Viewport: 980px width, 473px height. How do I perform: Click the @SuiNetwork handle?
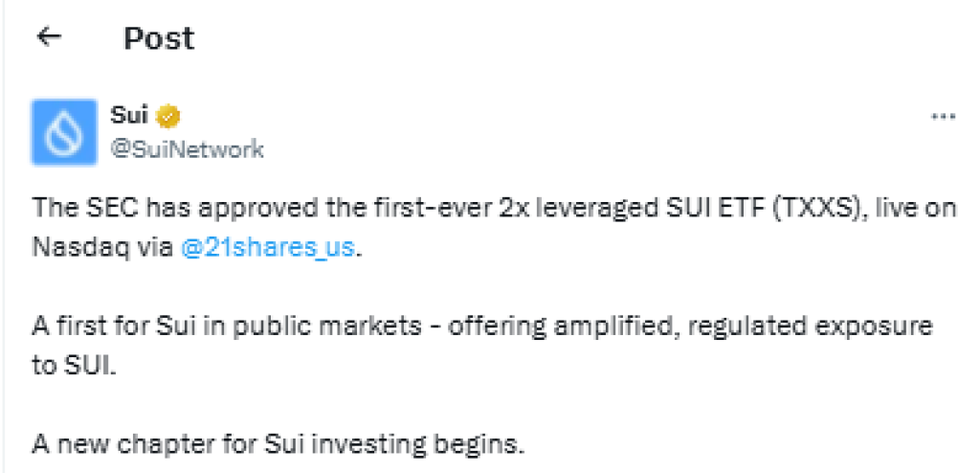[188, 149]
